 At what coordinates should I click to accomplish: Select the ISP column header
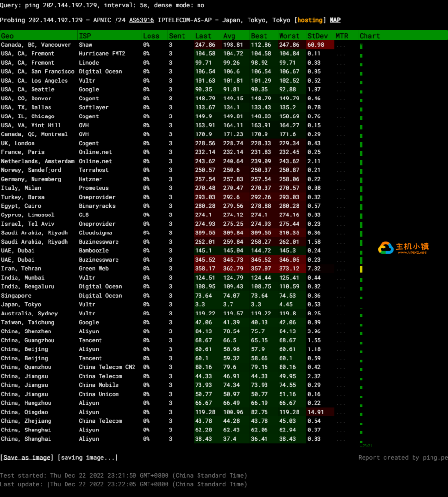(84, 36)
